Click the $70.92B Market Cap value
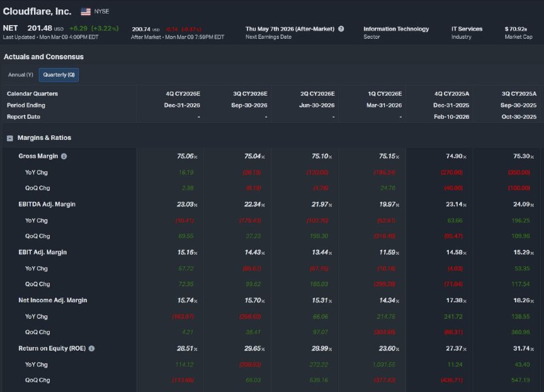Viewport: 544px width, 392px height. 515,29
